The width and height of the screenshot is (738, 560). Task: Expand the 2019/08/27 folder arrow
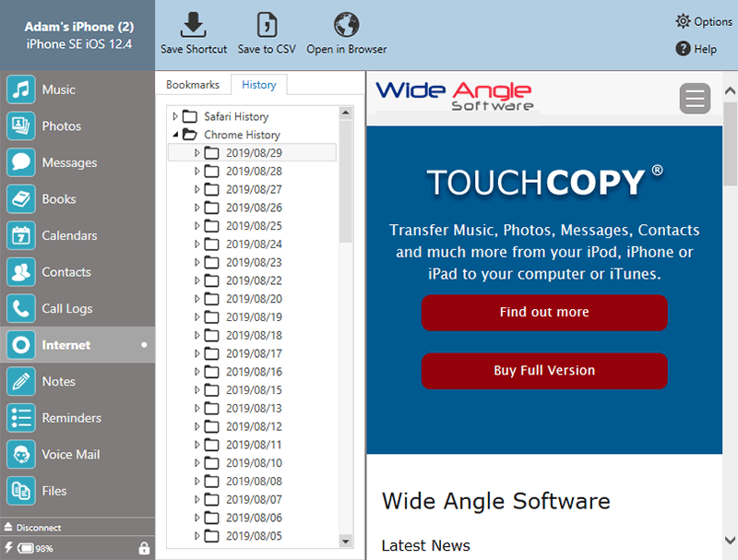[x=197, y=189]
